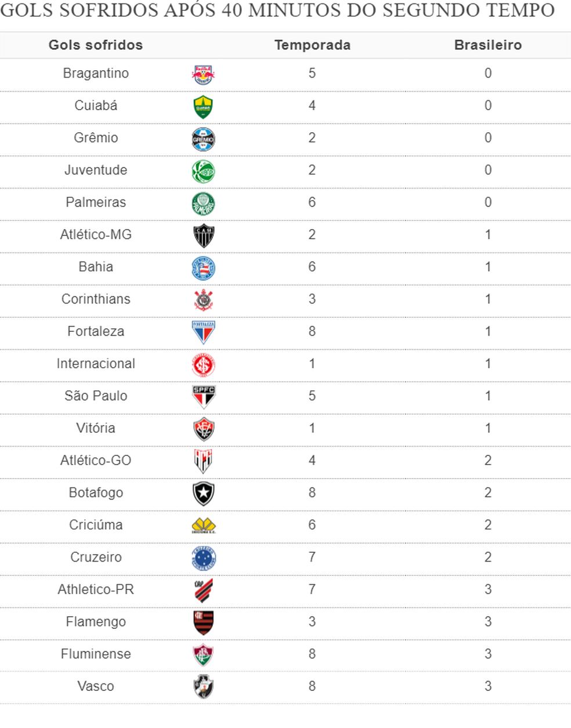571x728 pixels.
Task: Sort by Brasileiro column header
Action: 487,45
